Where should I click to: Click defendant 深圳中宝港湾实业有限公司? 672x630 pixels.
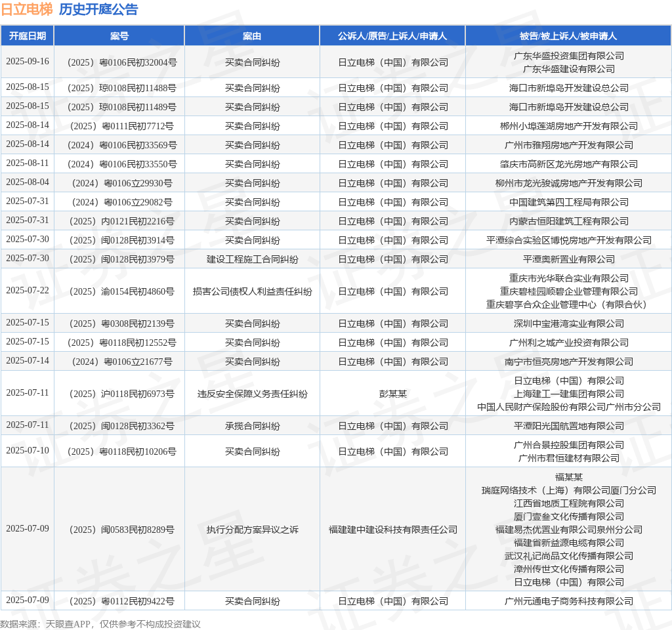pyautogui.click(x=569, y=324)
